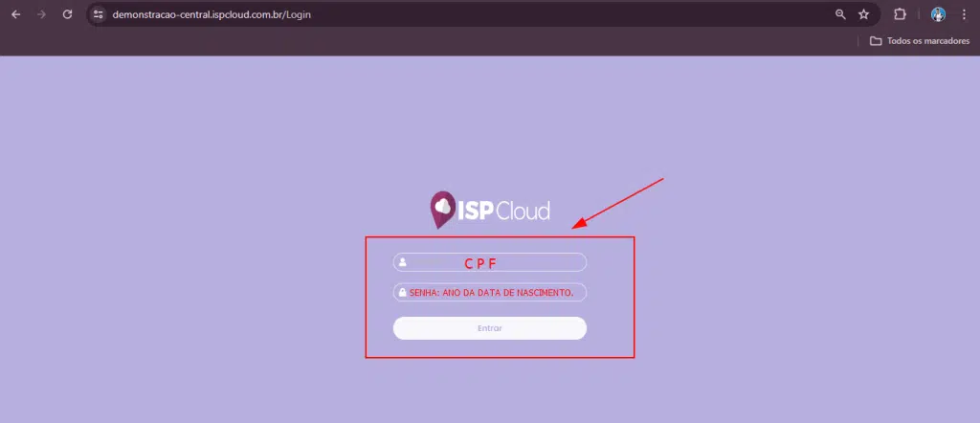Open the Chrome profile avatar

tap(938, 14)
